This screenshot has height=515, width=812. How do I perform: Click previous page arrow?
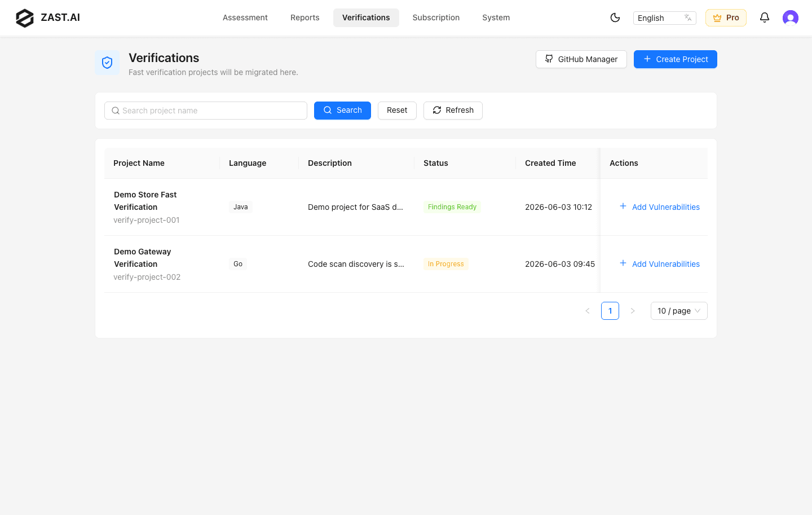[588, 311]
